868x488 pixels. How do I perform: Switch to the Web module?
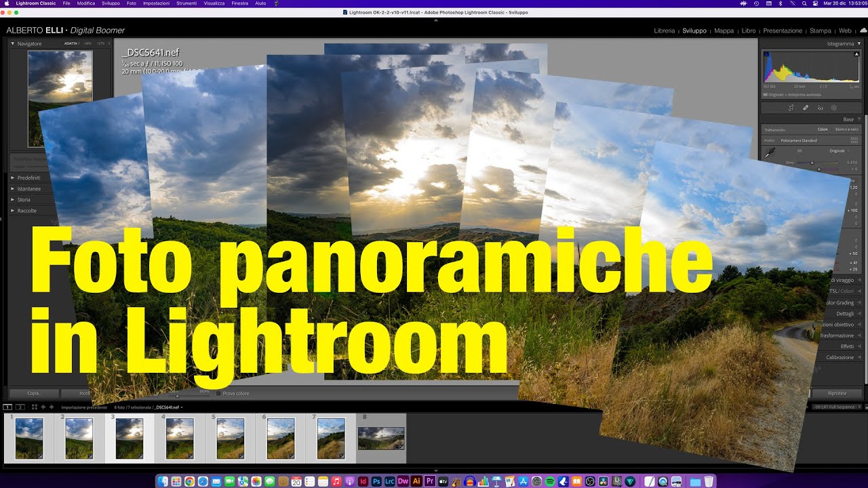pyautogui.click(x=845, y=30)
